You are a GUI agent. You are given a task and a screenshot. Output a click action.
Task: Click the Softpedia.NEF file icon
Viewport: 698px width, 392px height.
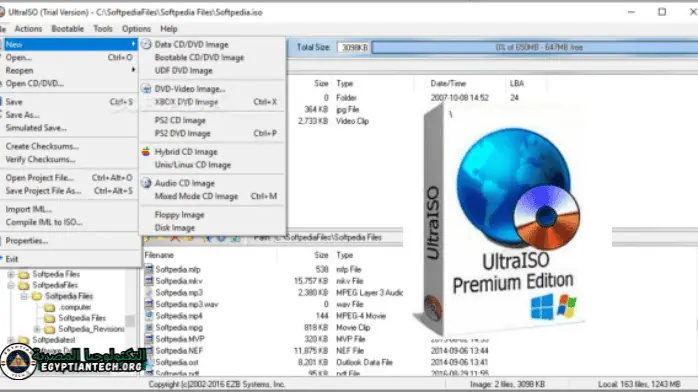149,350
